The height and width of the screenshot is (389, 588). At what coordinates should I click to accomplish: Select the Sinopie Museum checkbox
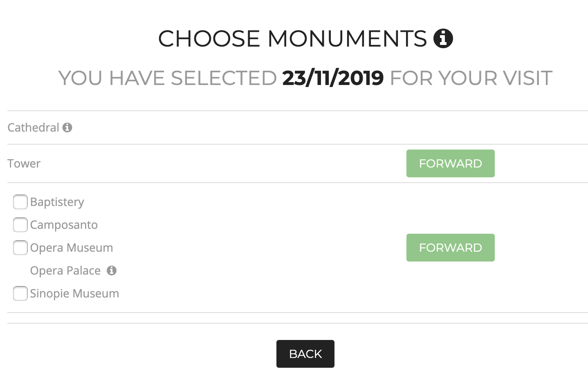click(x=20, y=293)
